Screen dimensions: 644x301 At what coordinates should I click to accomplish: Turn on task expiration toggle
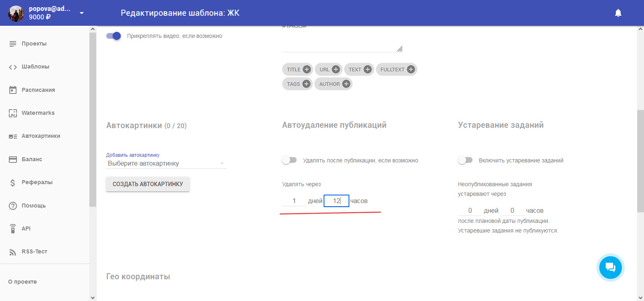(465, 160)
